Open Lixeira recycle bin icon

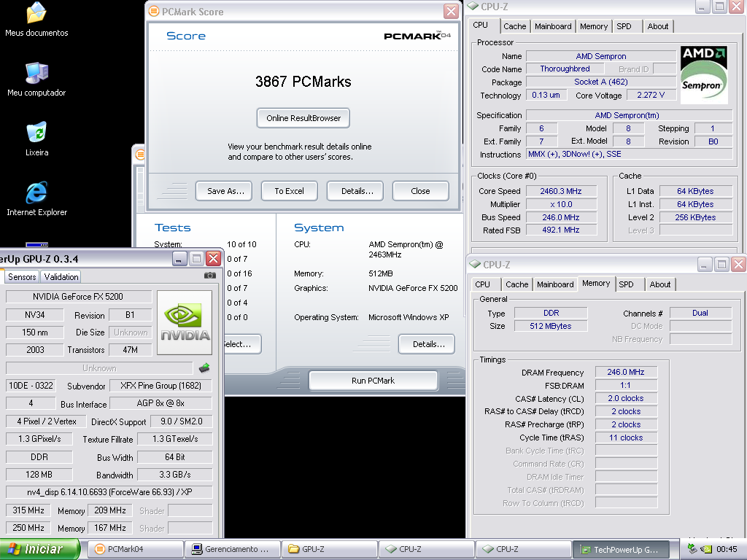(x=36, y=139)
